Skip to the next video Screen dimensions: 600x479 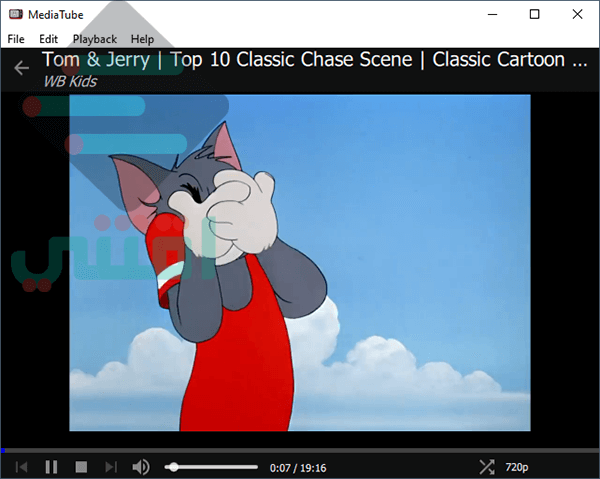tap(111, 467)
